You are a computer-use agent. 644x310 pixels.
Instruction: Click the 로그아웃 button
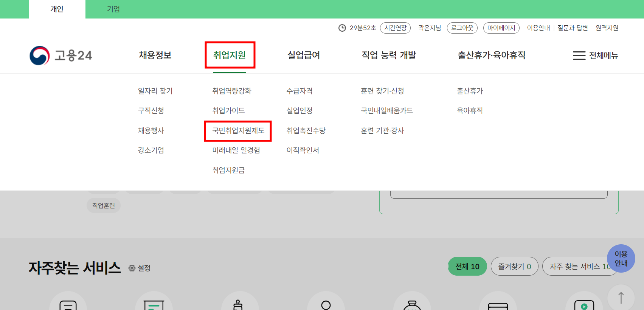click(462, 28)
